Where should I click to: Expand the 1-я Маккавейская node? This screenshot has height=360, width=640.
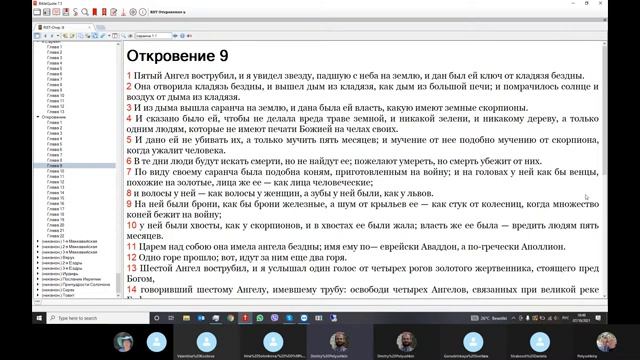[x=38, y=241]
